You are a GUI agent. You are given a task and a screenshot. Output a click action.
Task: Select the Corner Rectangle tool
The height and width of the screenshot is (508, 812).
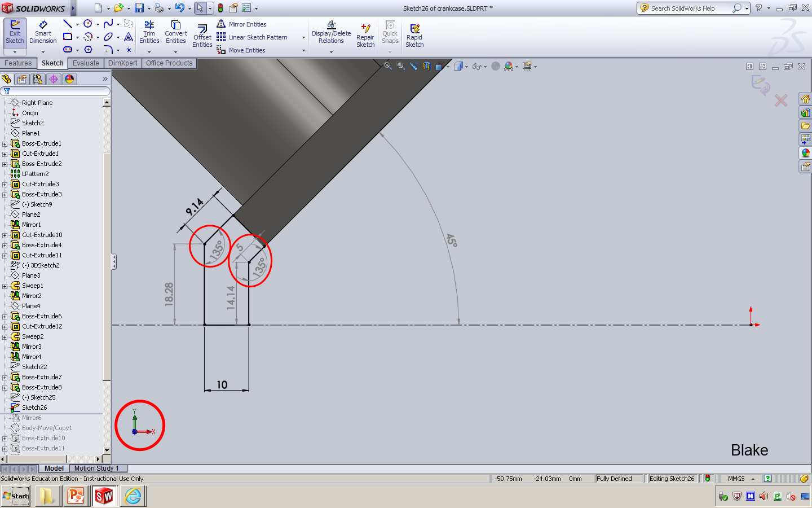click(68, 37)
